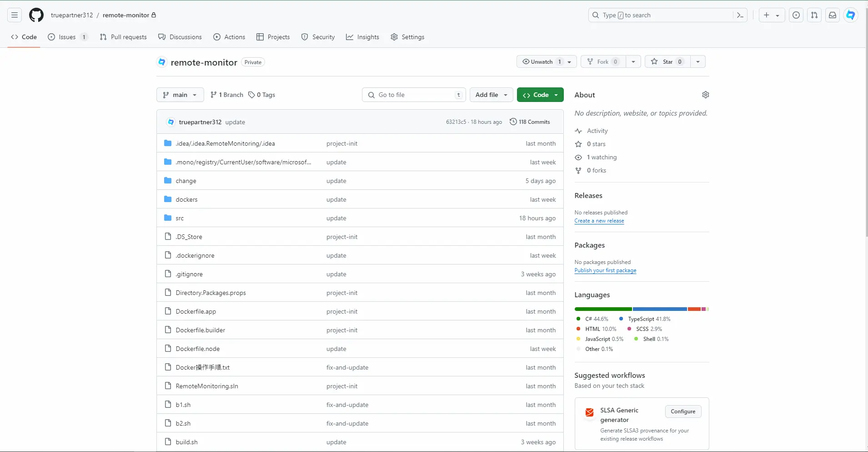Image resolution: width=868 pixels, height=452 pixels.
Task: Switch to the Actions tab
Action: pos(229,37)
